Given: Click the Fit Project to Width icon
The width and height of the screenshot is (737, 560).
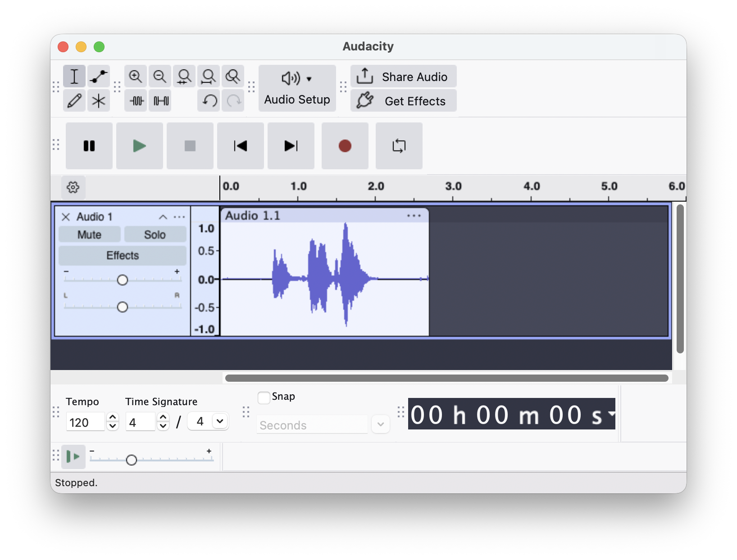Looking at the screenshot, I should point(209,77).
